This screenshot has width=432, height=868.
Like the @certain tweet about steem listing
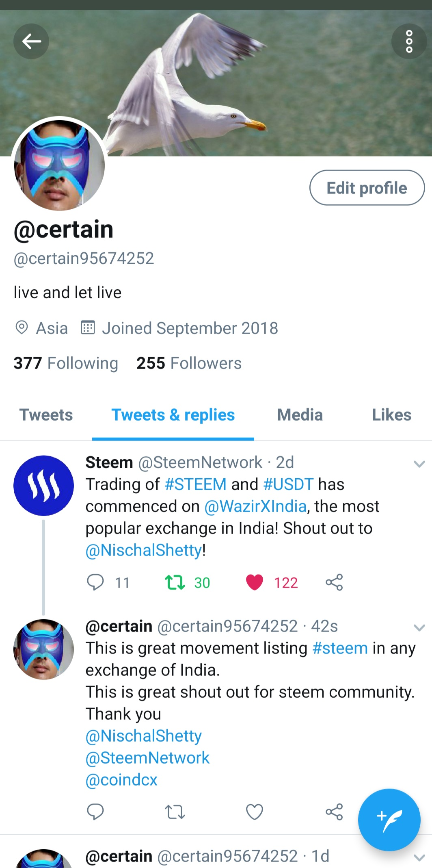pos(255,812)
